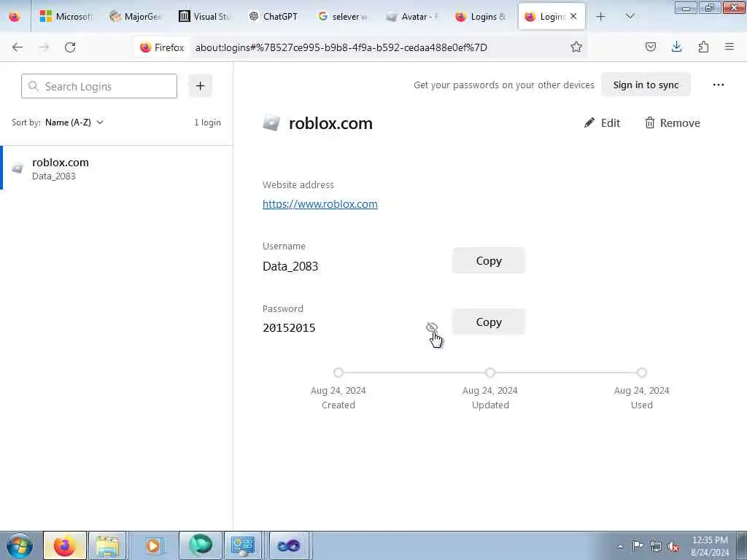The image size is (747, 560).
Task: Hide the password with the eye icon
Action: [x=432, y=327]
